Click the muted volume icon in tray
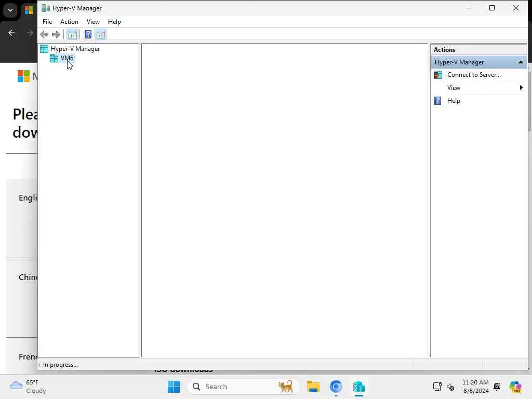Screen dimensions: 532x399 [x=450, y=387]
